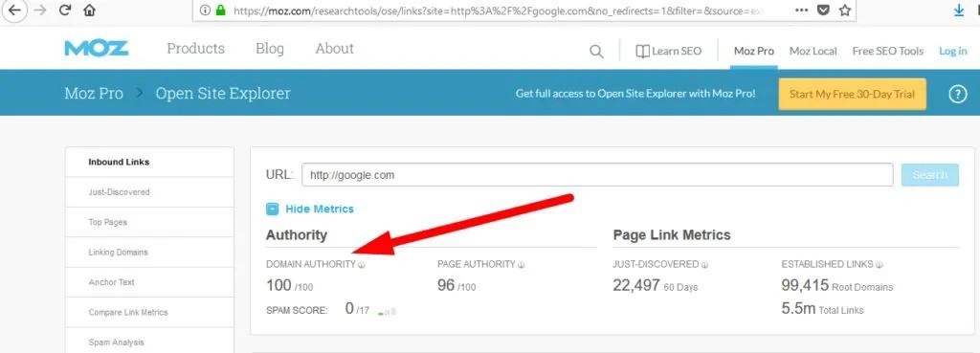Bookmark page with star icon
The image size is (980, 353).
click(845, 11)
